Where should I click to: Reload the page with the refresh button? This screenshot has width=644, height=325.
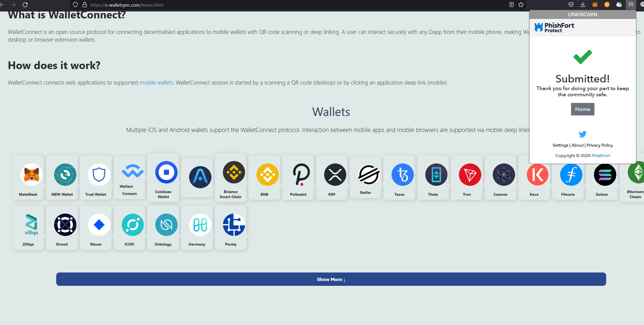[x=25, y=5]
